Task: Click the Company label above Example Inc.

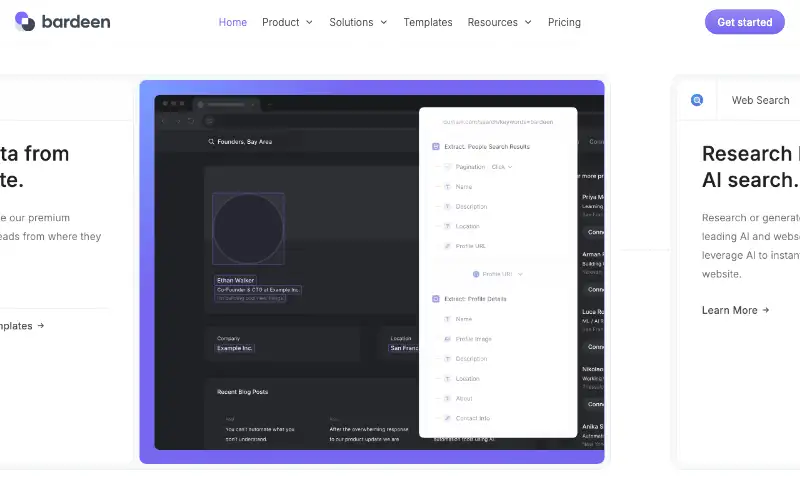Action: click(228, 338)
